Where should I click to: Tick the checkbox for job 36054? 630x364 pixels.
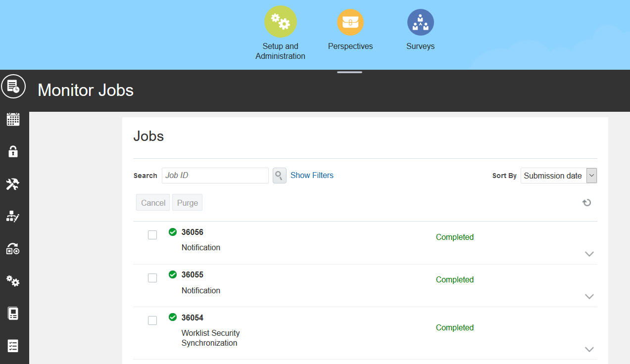pyautogui.click(x=152, y=320)
